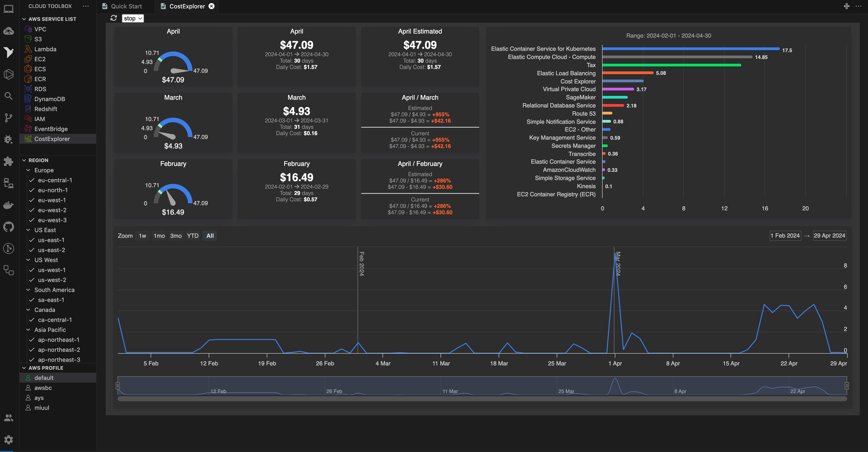Click the left navigator range handle
This screenshot has width=868, height=452.
click(118, 386)
